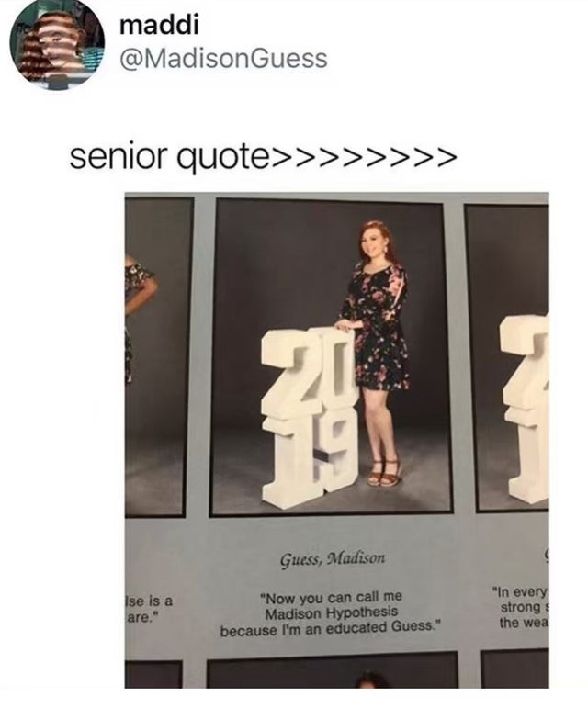Open the cropped bottom right portrait
Image resolution: width=588 pixels, height=708 pixels.
pos(514,669)
